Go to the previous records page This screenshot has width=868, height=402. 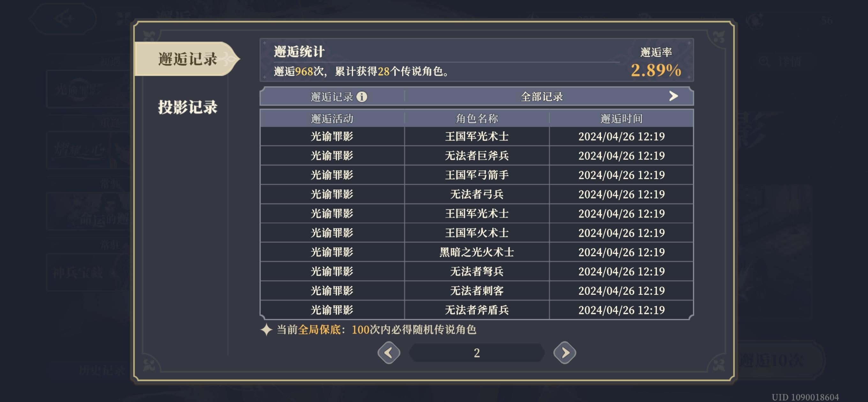[x=389, y=353]
